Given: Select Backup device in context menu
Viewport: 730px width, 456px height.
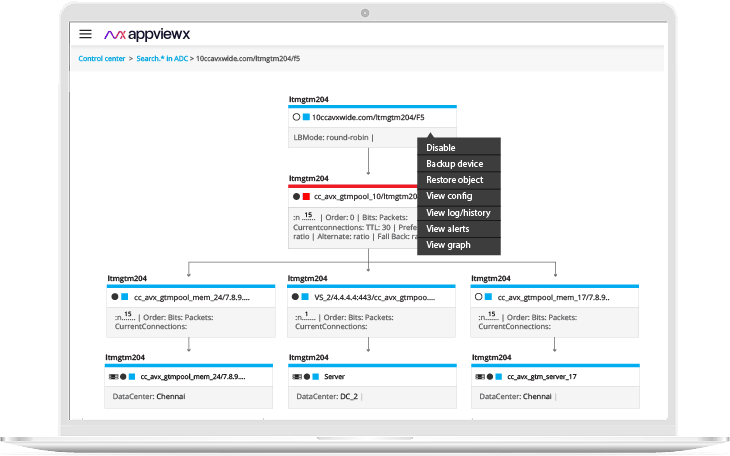Looking at the screenshot, I should 454,164.
